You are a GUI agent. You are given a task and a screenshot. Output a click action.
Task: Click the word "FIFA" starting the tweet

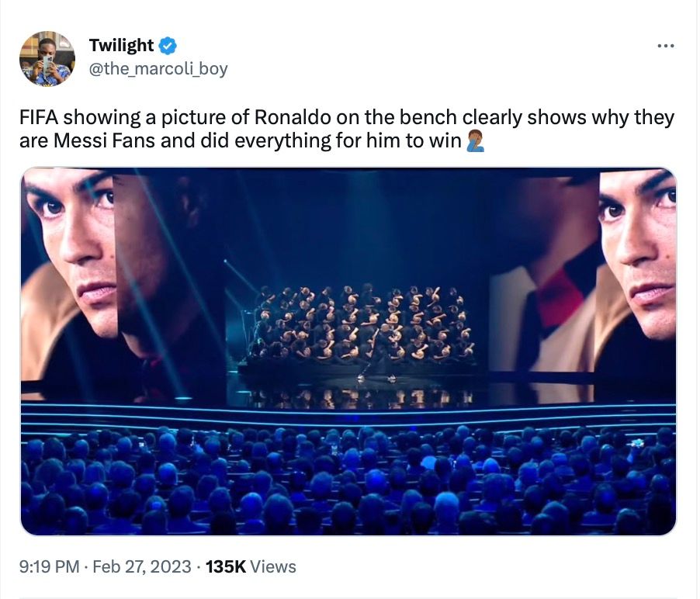[x=39, y=118]
